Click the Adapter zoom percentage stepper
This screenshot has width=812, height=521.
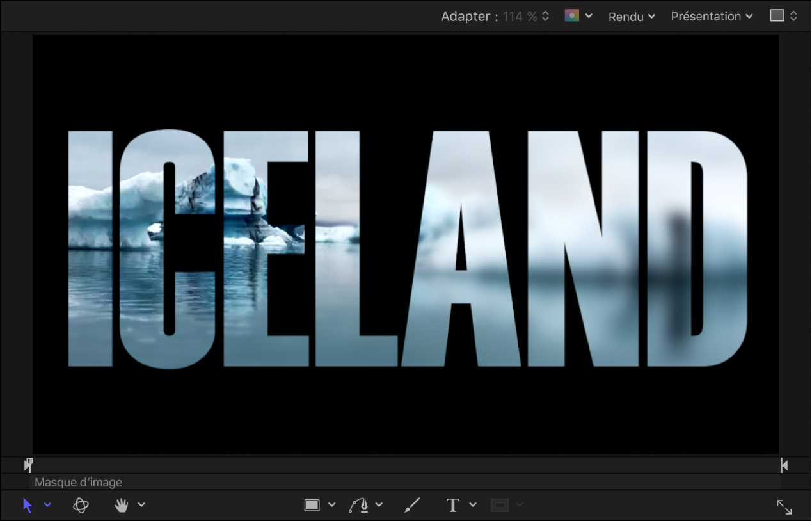coord(545,17)
